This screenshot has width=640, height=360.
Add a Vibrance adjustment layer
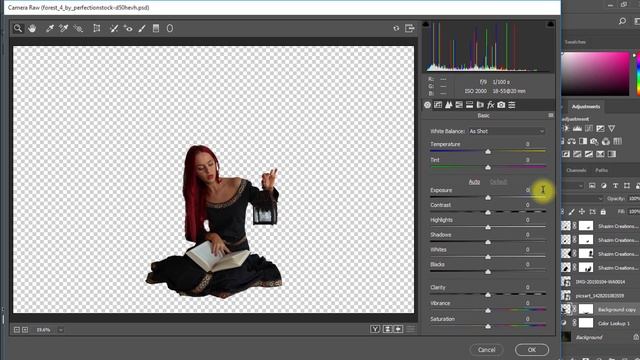tap(611, 129)
